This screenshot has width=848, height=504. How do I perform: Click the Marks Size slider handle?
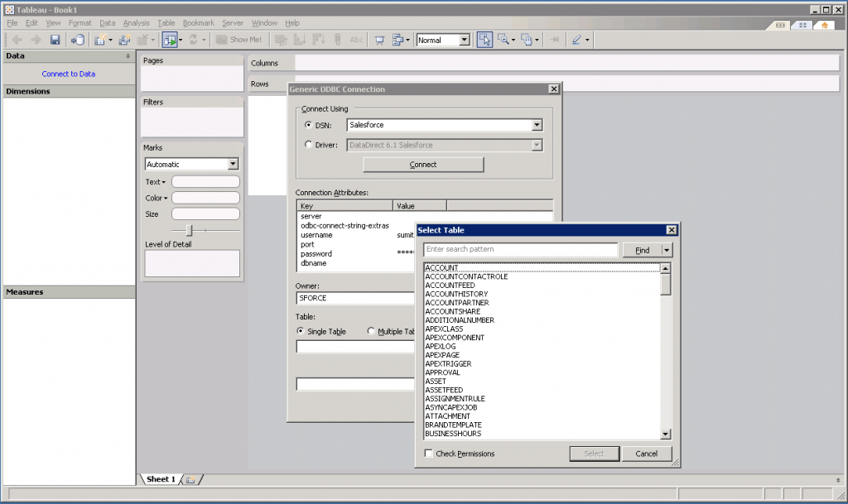point(189,230)
